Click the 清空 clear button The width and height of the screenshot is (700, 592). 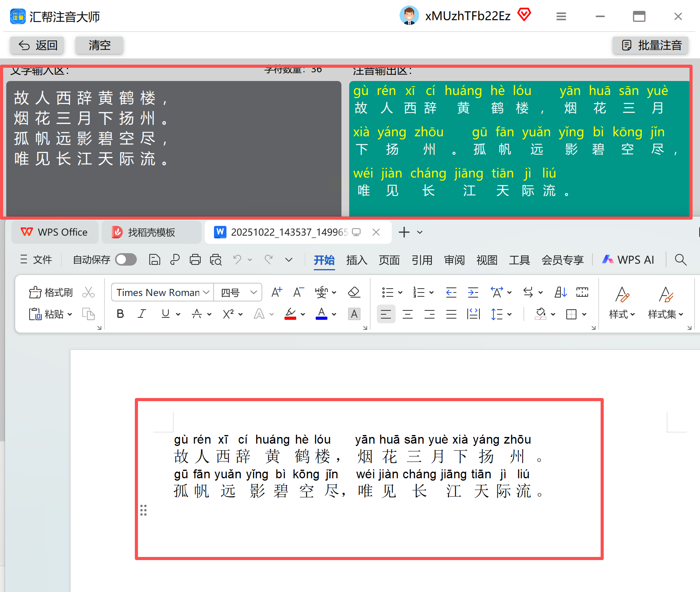[x=99, y=45]
